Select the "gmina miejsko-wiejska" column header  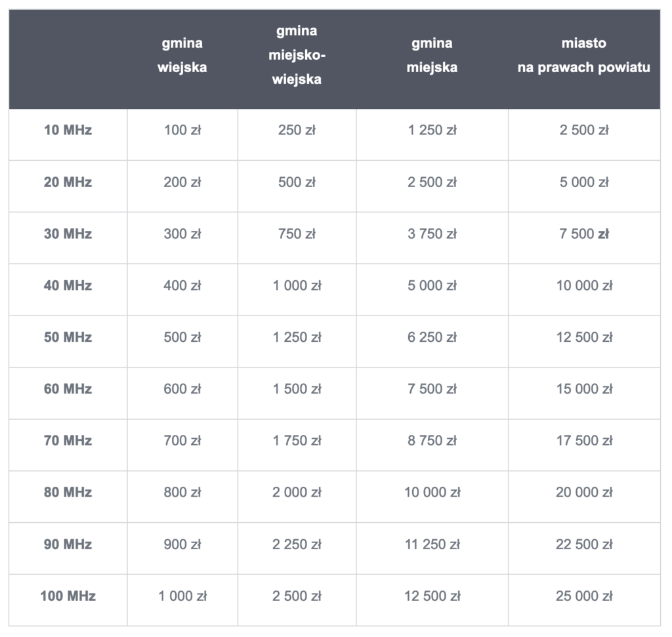[x=297, y=56]
